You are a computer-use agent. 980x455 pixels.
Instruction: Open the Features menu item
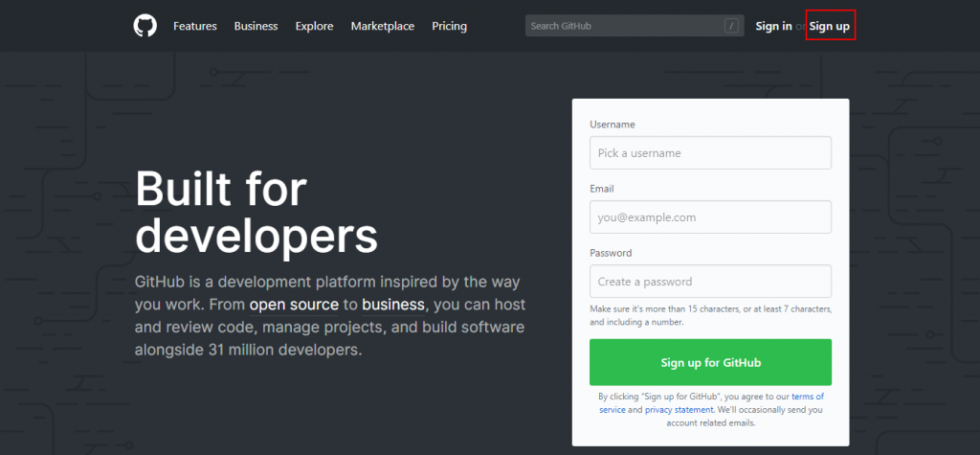coord(195,26)
